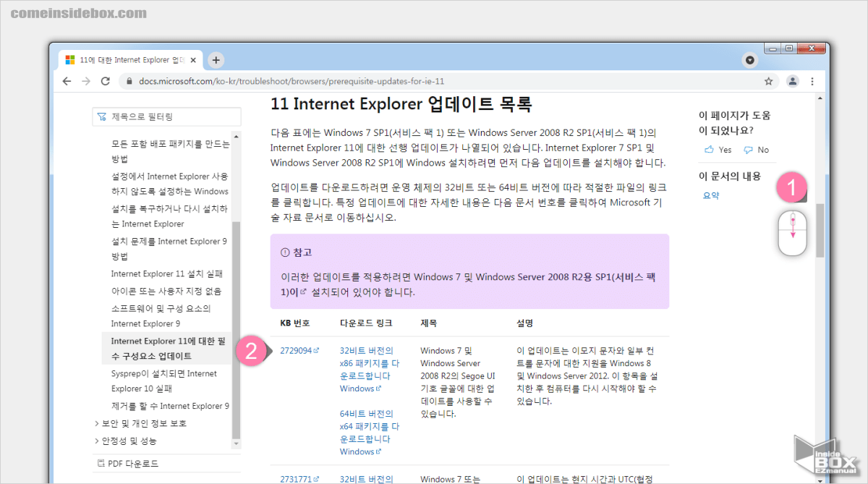Image resolution: width=868 pixels, height=484 pixels.
Task: Open the Chrome three-dot menu
Action: 812,81
